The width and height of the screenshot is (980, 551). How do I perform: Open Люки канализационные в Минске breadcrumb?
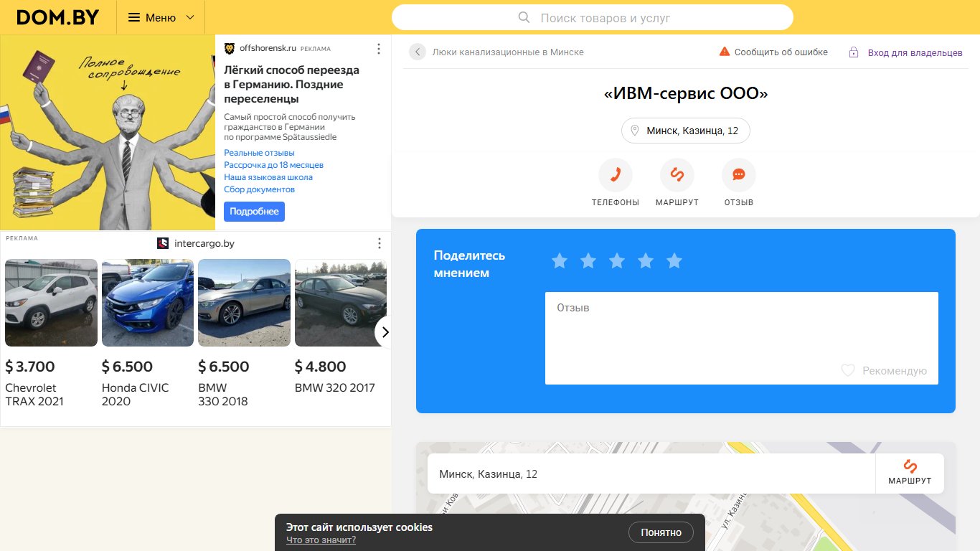click(508, 52)
